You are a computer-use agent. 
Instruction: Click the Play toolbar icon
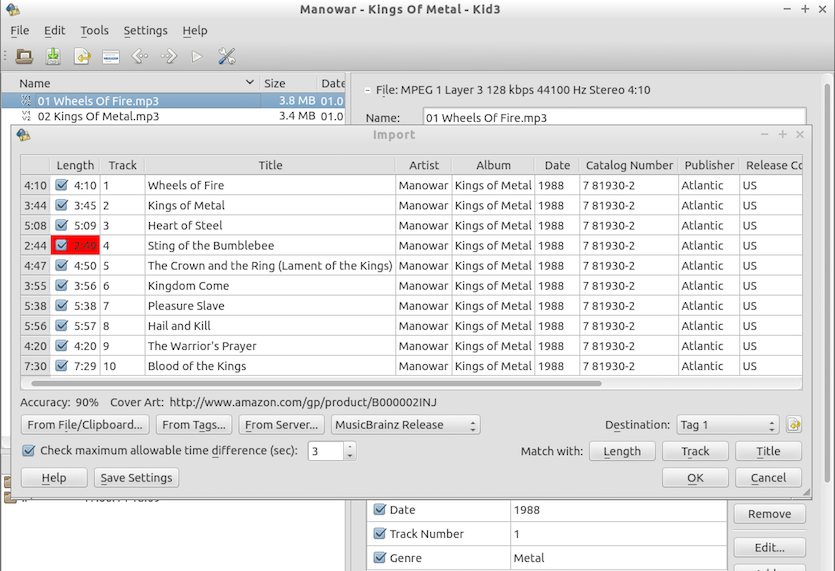(x=197, y=56)
